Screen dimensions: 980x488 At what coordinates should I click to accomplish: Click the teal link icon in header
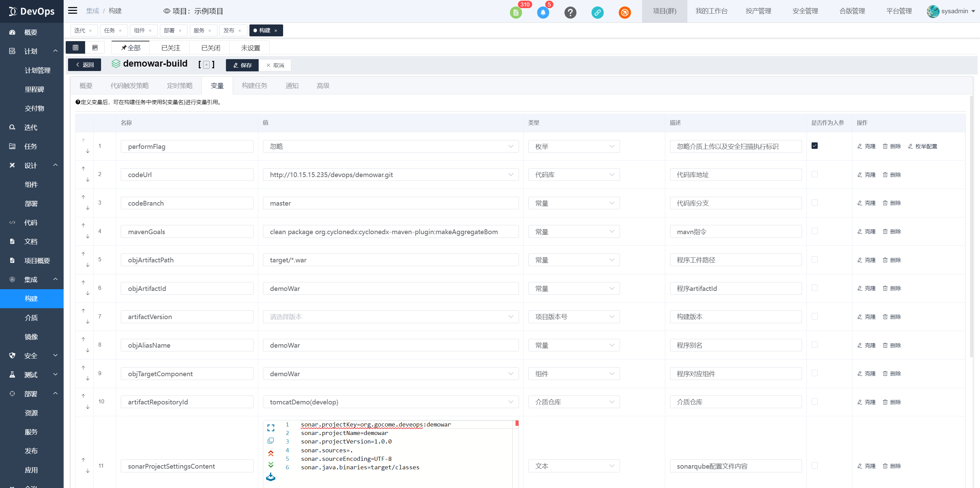tap(597, 13)
